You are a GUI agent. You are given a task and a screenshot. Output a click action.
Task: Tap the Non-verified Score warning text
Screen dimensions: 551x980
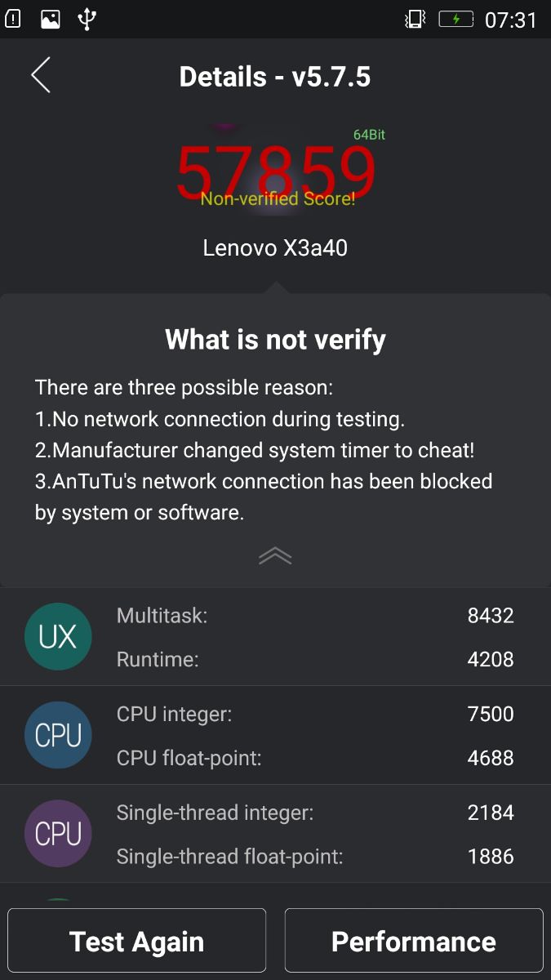278,198
